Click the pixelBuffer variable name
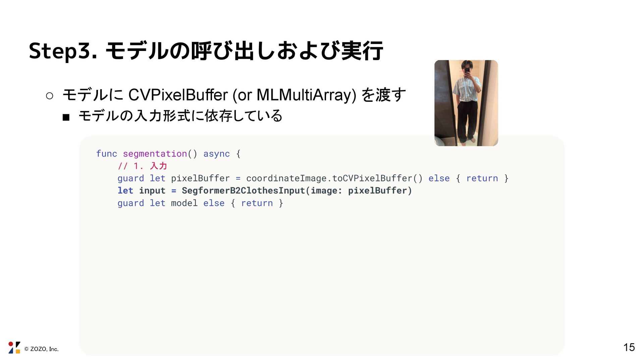Viewport: 644px width, 362px height. pyautogui.click(x=200, y=178)
